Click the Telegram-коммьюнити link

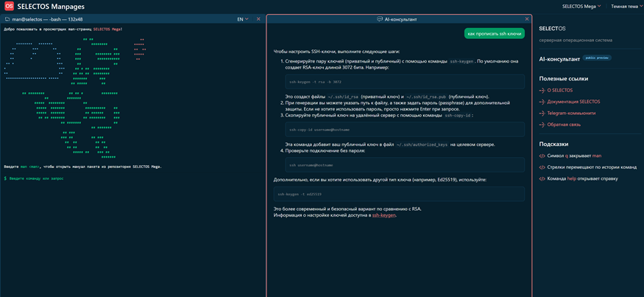coord(571,113)
